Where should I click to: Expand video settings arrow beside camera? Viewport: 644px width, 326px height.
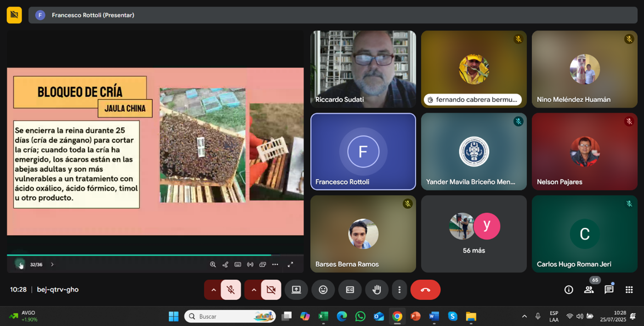point(254,290)
